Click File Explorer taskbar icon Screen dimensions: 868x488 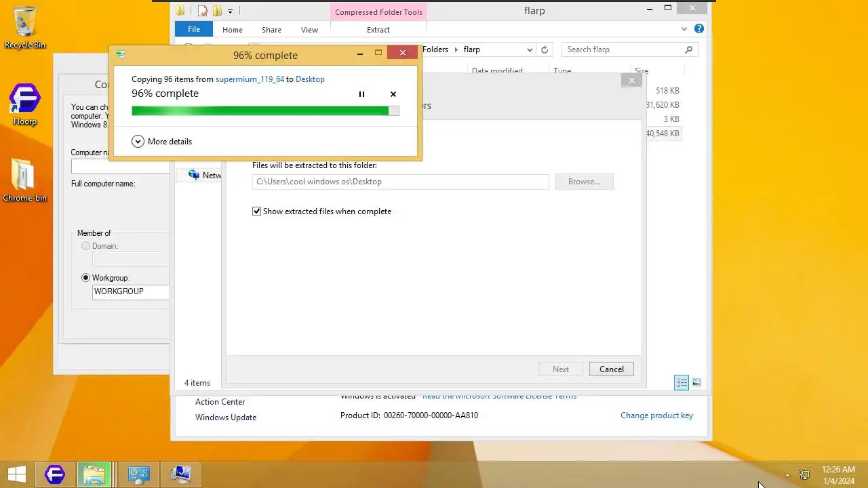[94, 474]
